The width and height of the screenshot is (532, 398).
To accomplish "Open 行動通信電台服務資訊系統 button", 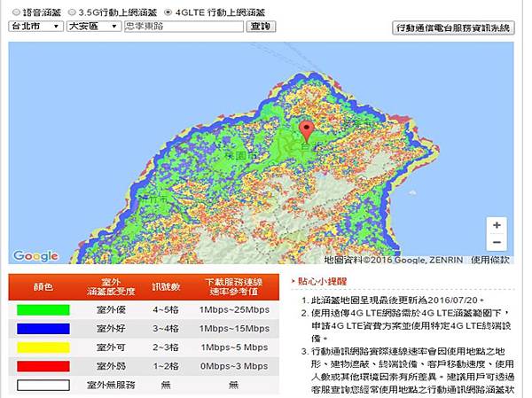I will pyautogui.click(x=453, y=27).
